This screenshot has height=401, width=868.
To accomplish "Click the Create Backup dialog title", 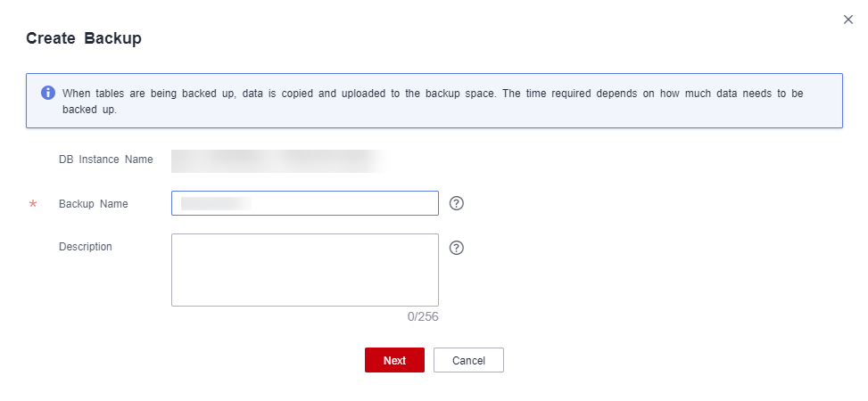I will [84, 38].
